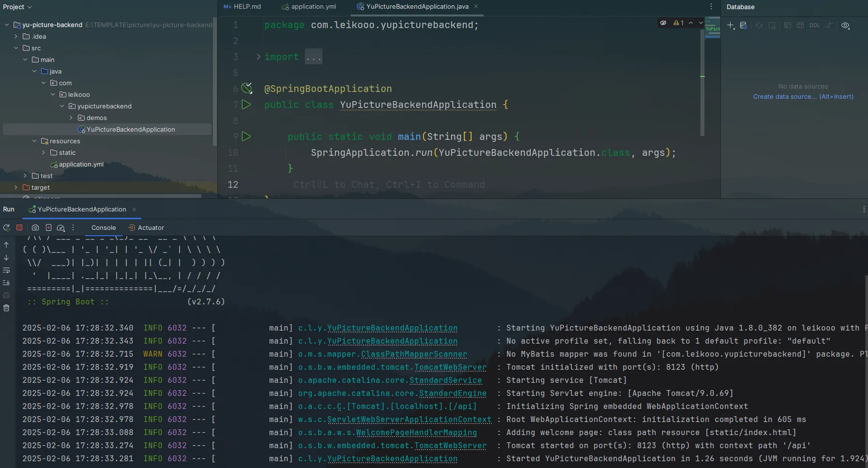
Task: Expand the folded import block
Action: tap(259, 57)
